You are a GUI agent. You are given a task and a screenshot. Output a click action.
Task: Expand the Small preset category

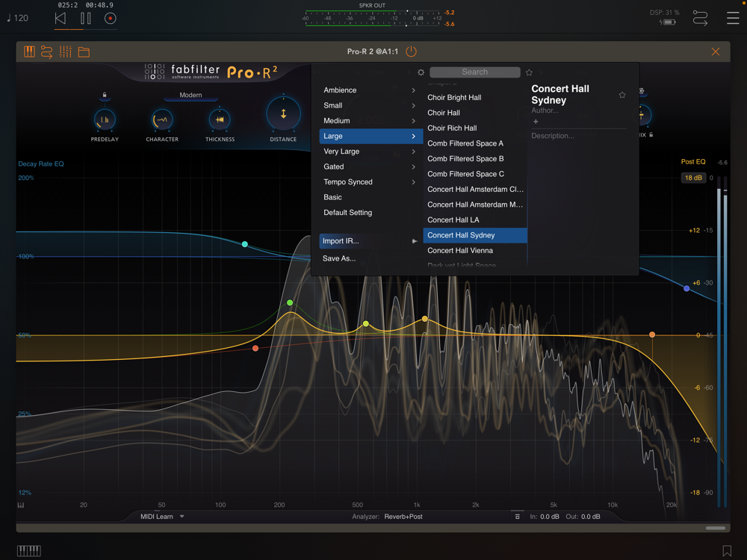[x=371, y=105]
